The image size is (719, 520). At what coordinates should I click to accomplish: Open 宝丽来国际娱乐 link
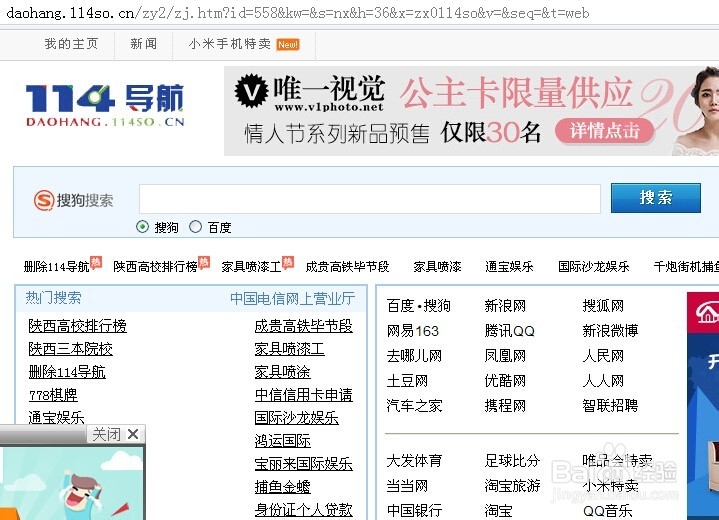pyautogui.click(x=304, y=464)
